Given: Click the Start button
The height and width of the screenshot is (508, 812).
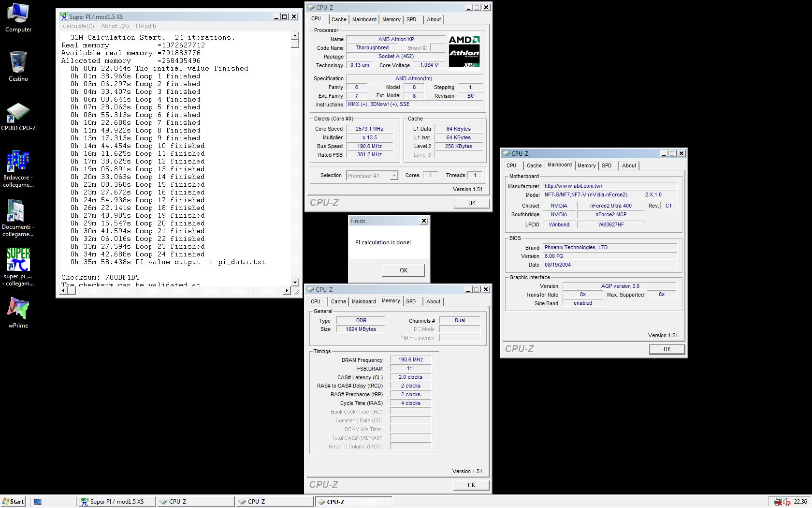Looking at the screenshot, I should click(14, 502).
